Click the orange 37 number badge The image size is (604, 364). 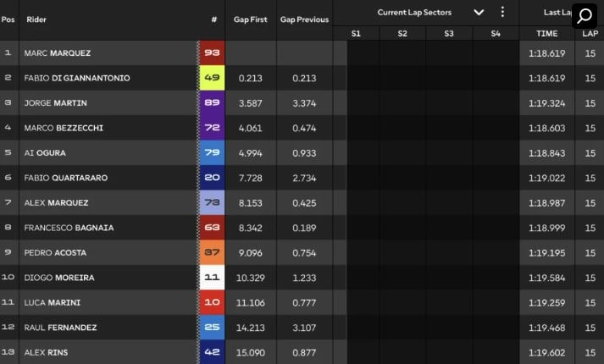click(212, 252)
